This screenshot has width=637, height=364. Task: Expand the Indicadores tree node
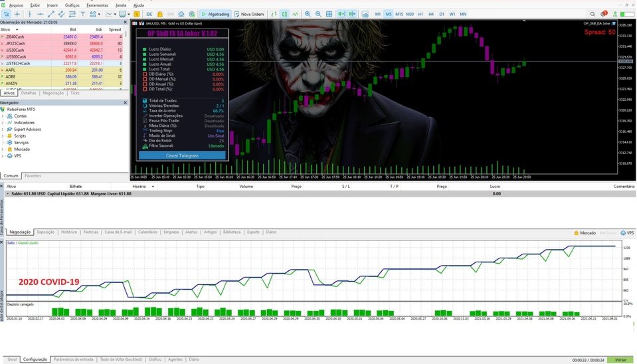pos(3,123)
